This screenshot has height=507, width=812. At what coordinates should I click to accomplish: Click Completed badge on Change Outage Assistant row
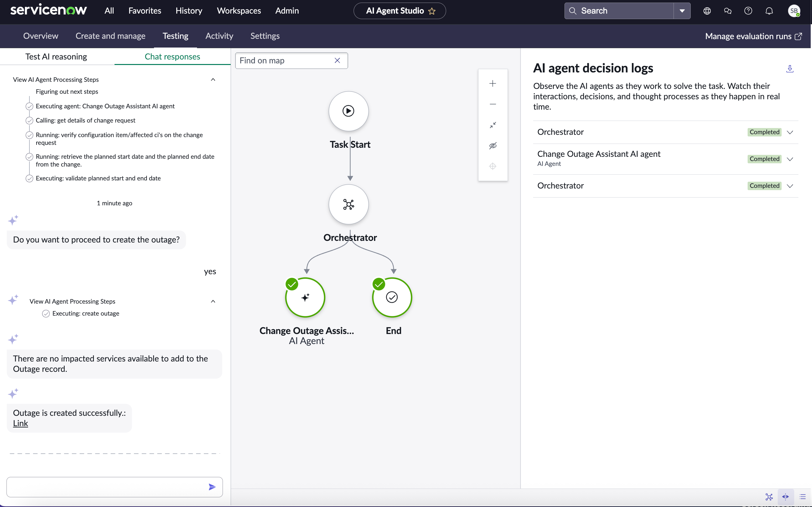coord(764,159)
